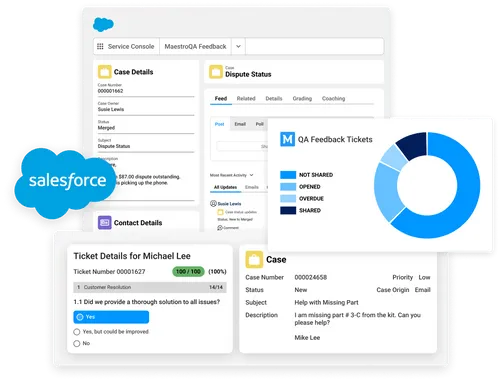Click the large yellow Case card icon
The height and width of the screenshot is (382, 500).
(x=254, y=259)
